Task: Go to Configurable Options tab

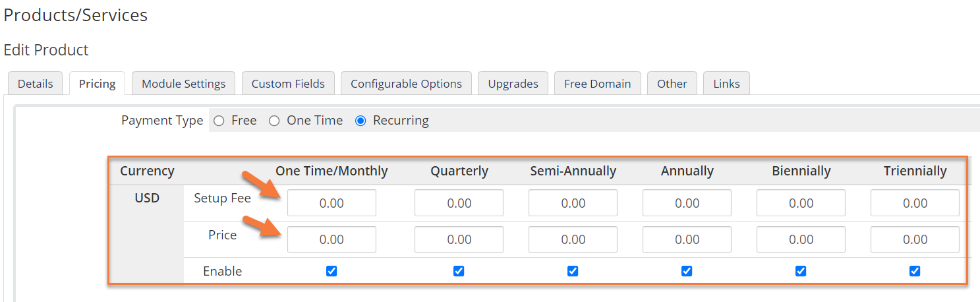Action: click(x=406, y=84)
